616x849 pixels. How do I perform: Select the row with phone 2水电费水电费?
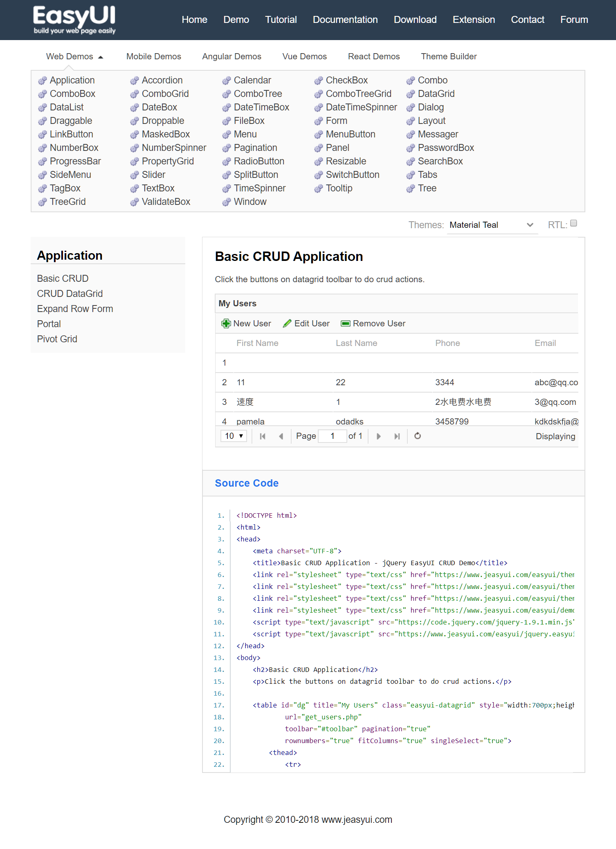coord(397,402)
